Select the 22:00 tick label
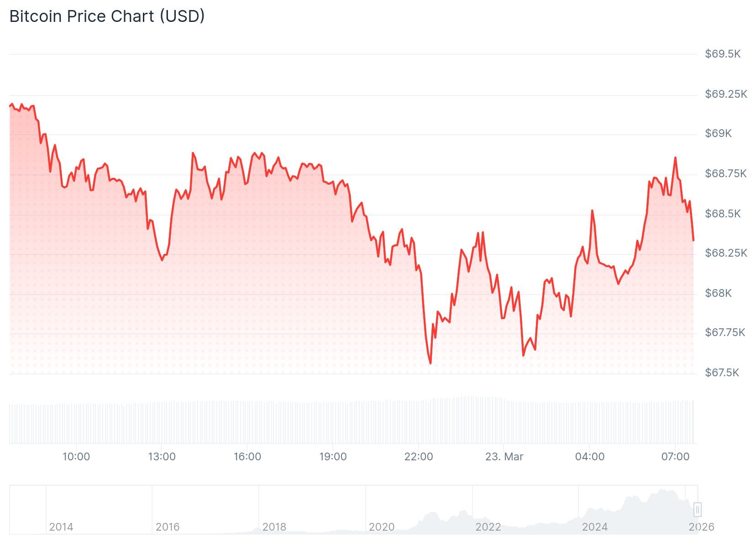Viewport: 756px width, 548px height. pos(419,457)
